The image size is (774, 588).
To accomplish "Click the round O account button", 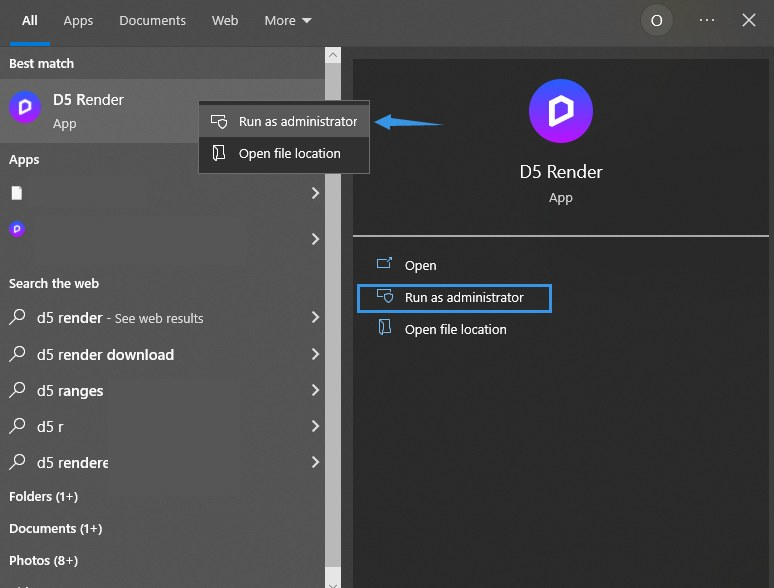I will coord(657,21).
